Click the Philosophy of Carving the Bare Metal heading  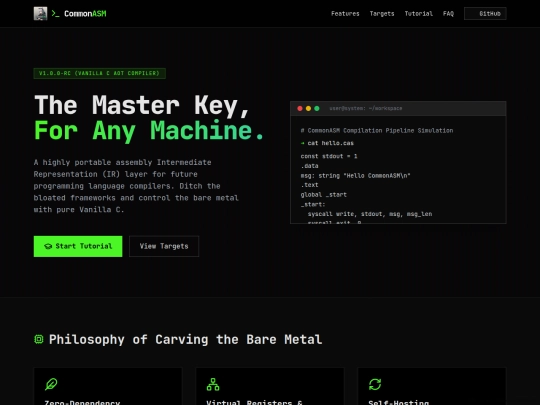[x=185, y=340]
